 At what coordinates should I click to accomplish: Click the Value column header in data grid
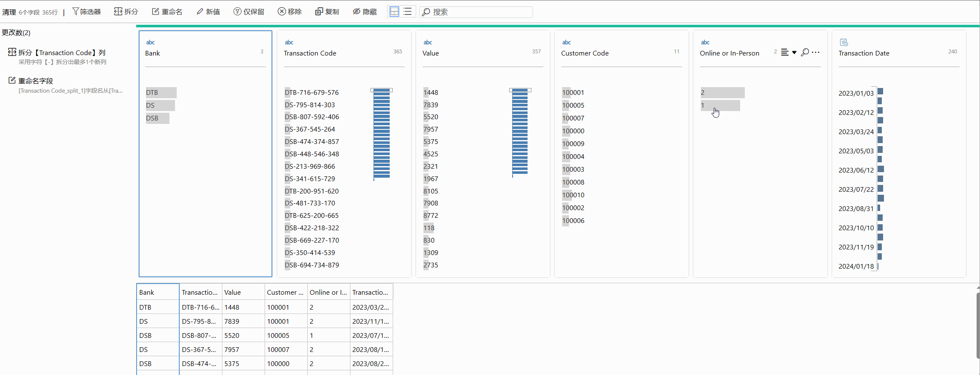[x=243, y=292]
